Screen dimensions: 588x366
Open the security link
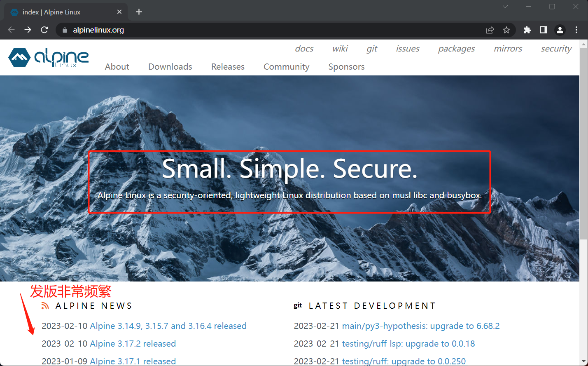(556, 49)
